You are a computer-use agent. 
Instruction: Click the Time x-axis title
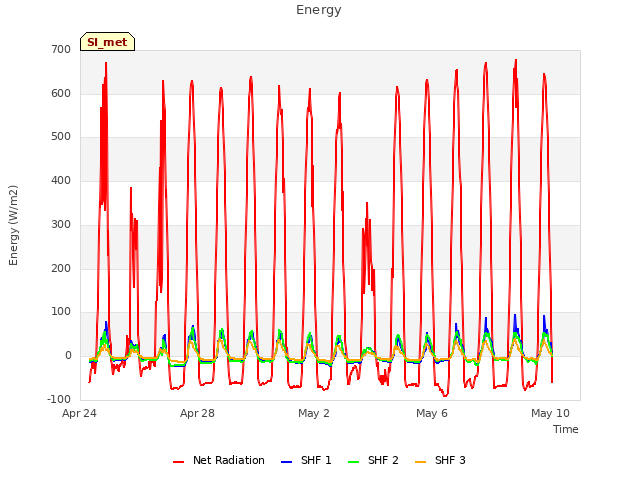point(566,429)
